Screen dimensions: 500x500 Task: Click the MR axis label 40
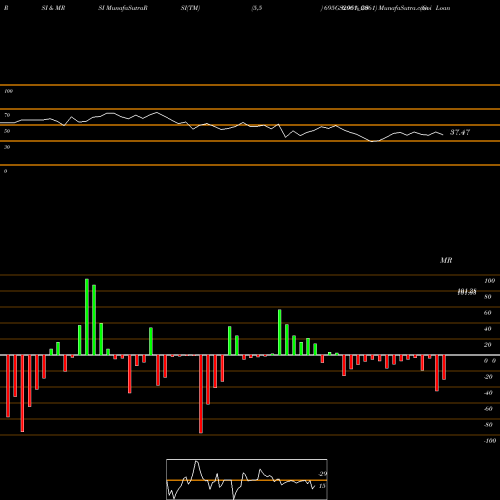488,329
